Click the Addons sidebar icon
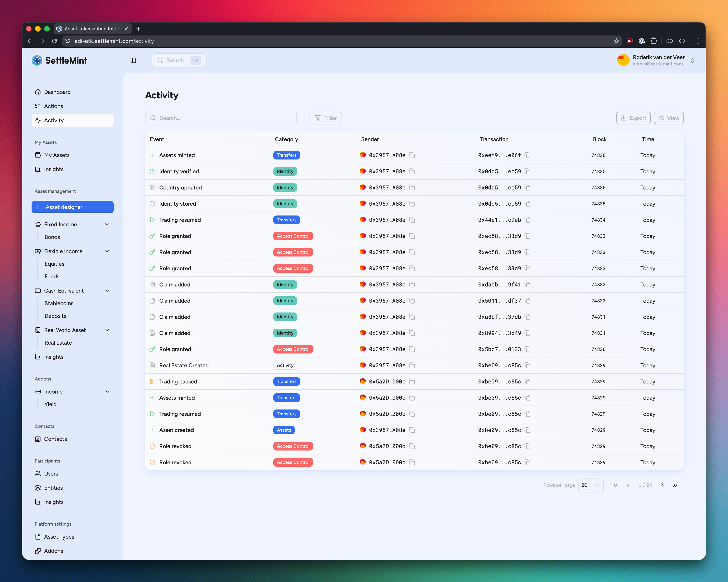 click(x=38, y=551)
